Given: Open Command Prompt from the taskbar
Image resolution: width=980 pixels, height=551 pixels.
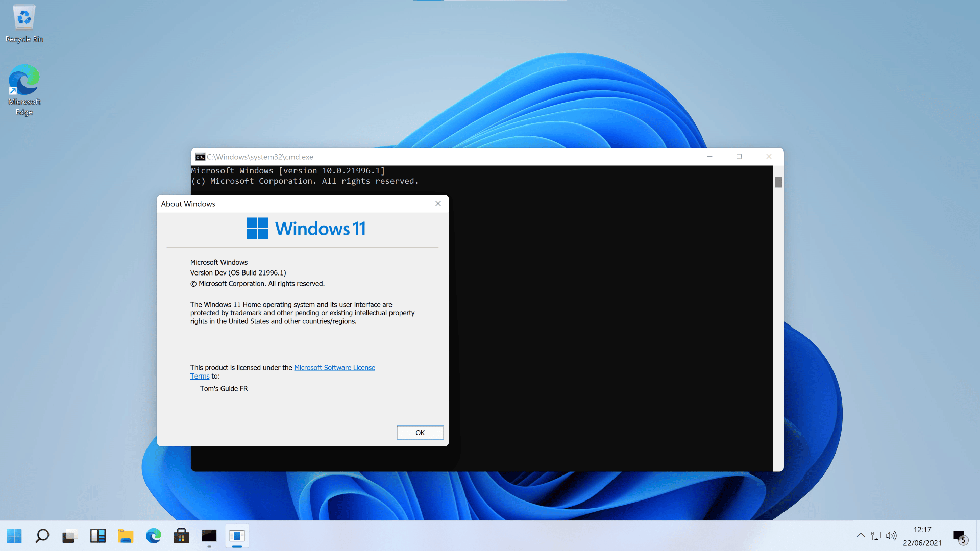Looking at the screenshot, I should tap(209, 536).
